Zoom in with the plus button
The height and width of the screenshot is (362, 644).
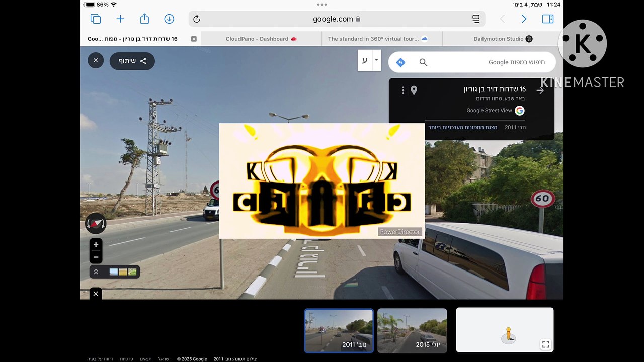click(x=96, y=245)
